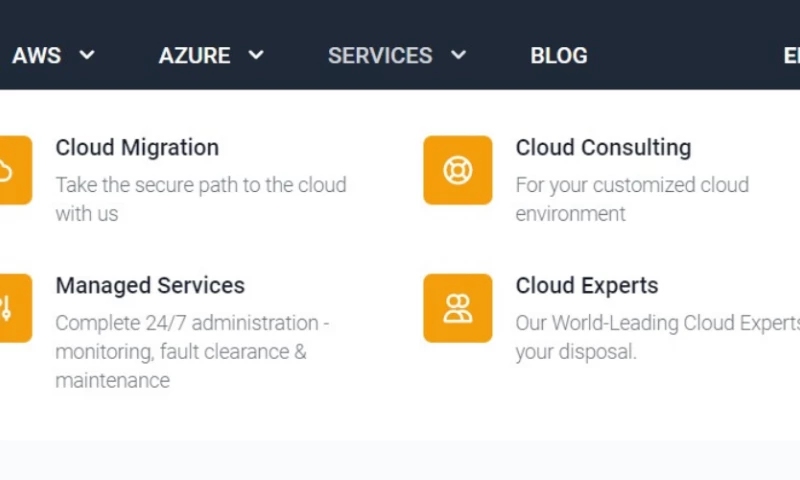The image size is (800, 480).
Task: Click "Take the secure path to the cloud" description
Action: [x=200, y=185]
